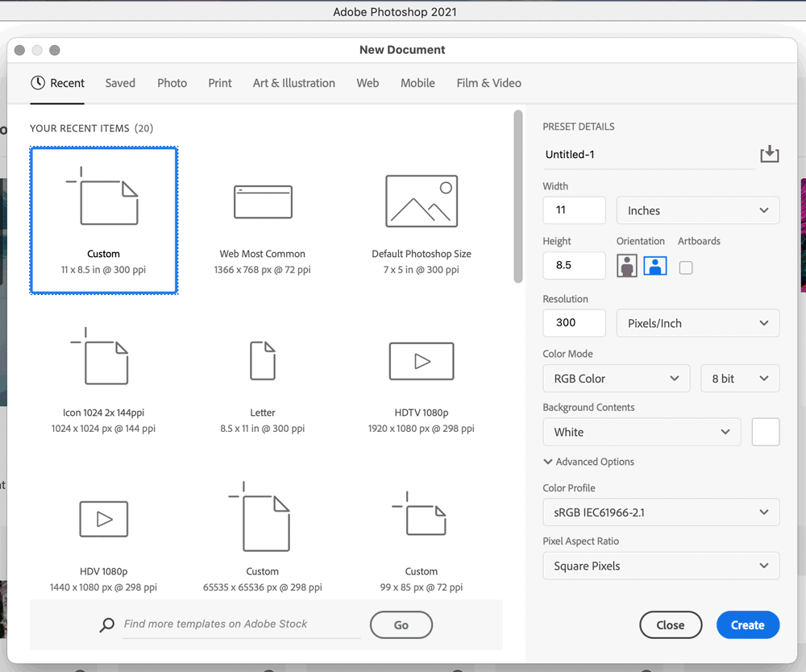Set orientation to portrait
Viewport: 806px width, 672px height.
click(x=626, y=266)
